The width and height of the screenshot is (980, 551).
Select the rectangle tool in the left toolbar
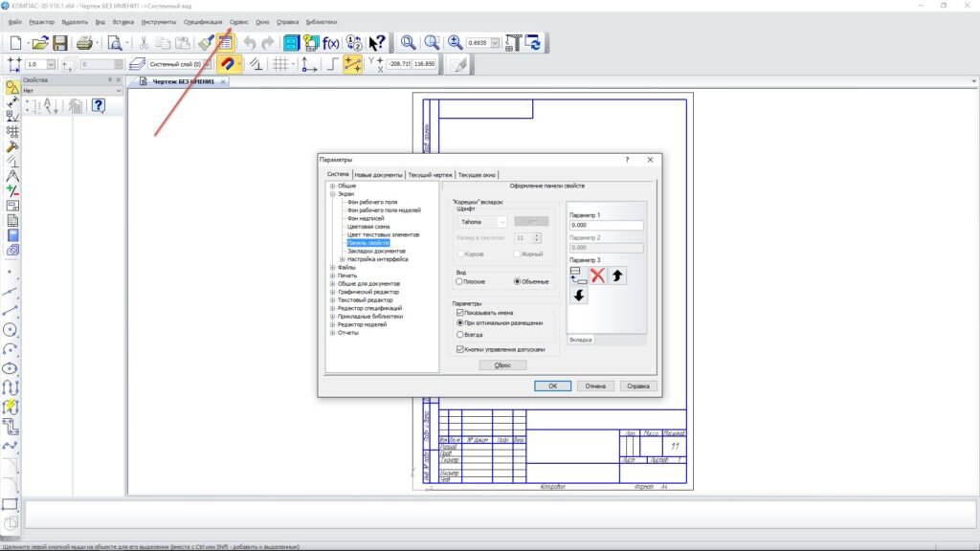pyautogui.click(x=10, y=504)
